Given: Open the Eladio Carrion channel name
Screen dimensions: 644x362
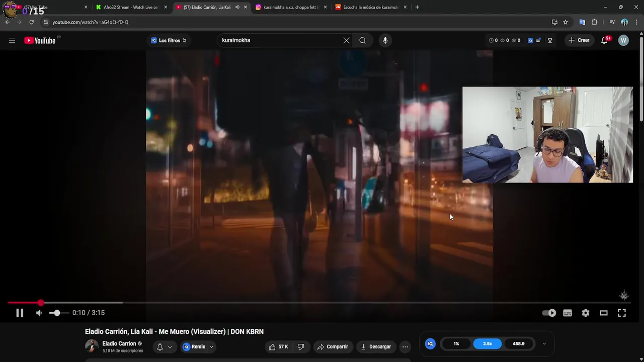Looking at the screenshot, I should 119,344.
